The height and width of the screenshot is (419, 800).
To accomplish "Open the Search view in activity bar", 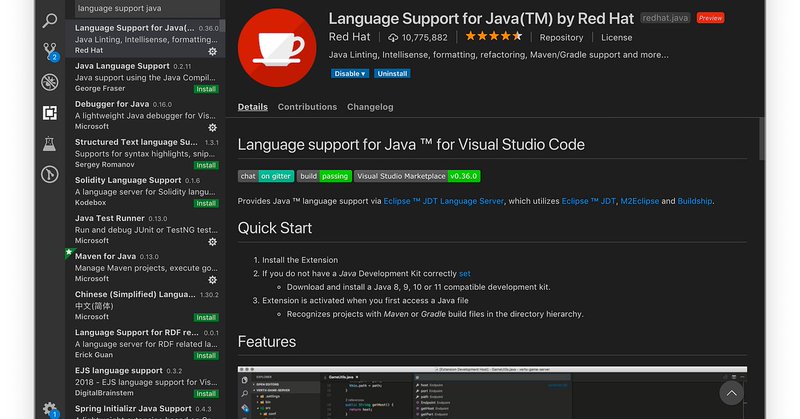I will point(49,20).
